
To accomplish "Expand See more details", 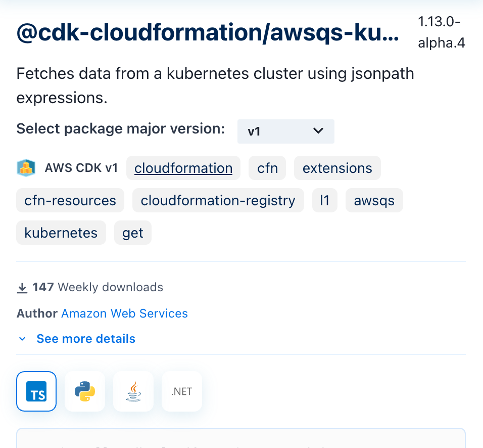I will point(86,338).
